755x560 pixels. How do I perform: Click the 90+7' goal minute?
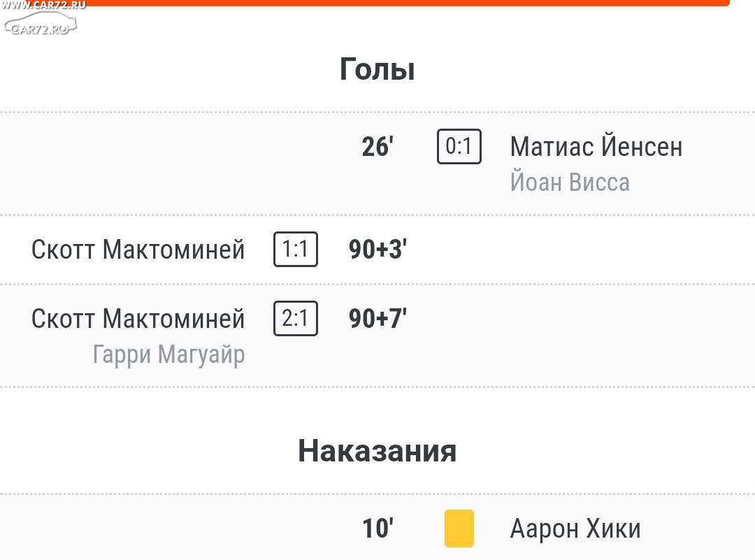[x=377, y=319]
